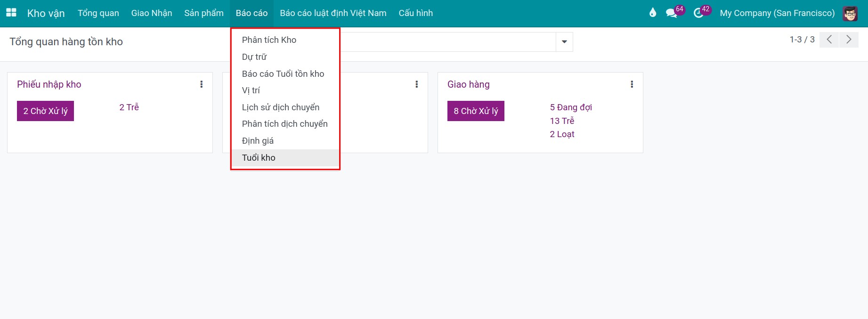The width and height of the screenshot is (868, 319).
Task: Open the 2 Trễ link
Action: click(x=129, y=107)
